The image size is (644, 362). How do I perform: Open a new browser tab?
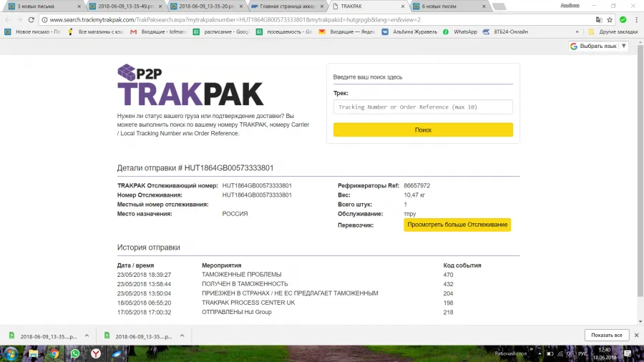(x=499, y=6)
